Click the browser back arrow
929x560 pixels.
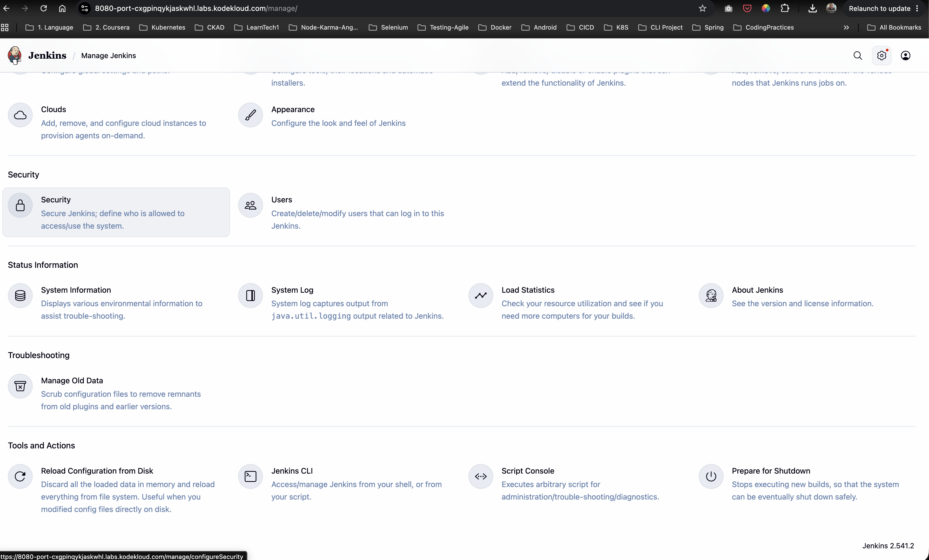tap(6, 8)
